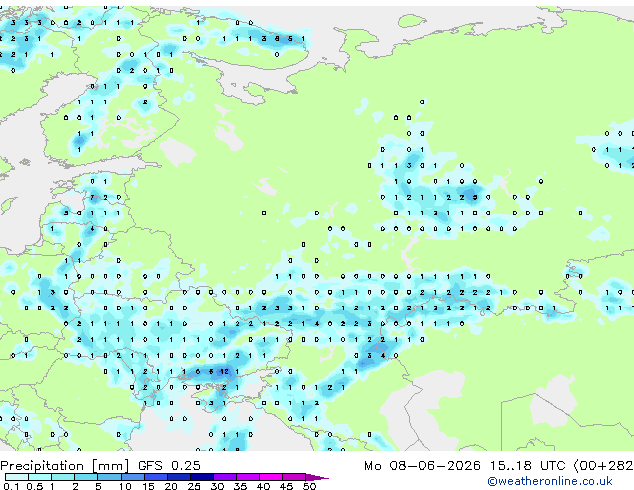This screenshot has width=634, height=490.
Task: Open the weatheronline.co.uk copyright link
Action: 550,481
